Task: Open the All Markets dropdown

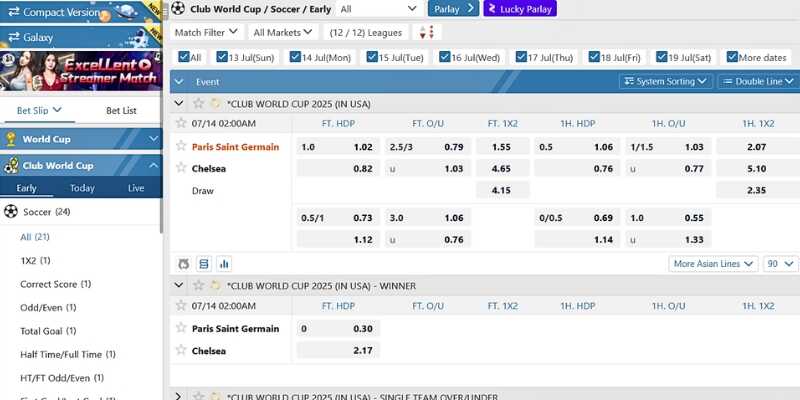Action: [x=283, y=32]
